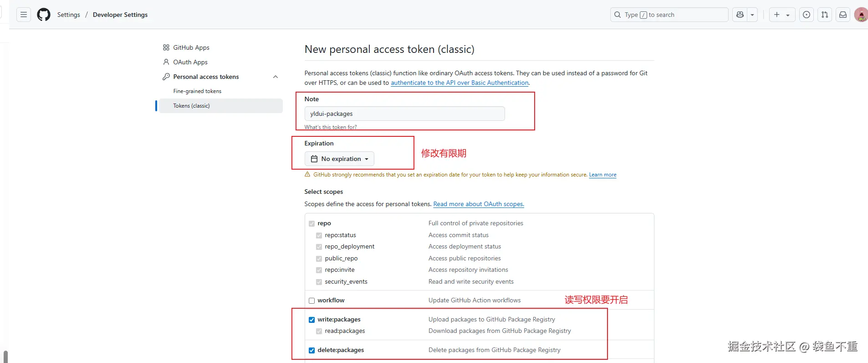Click the plus create-new icon
Viewport: 868px width, 363px height.
[x=777, y=15]
